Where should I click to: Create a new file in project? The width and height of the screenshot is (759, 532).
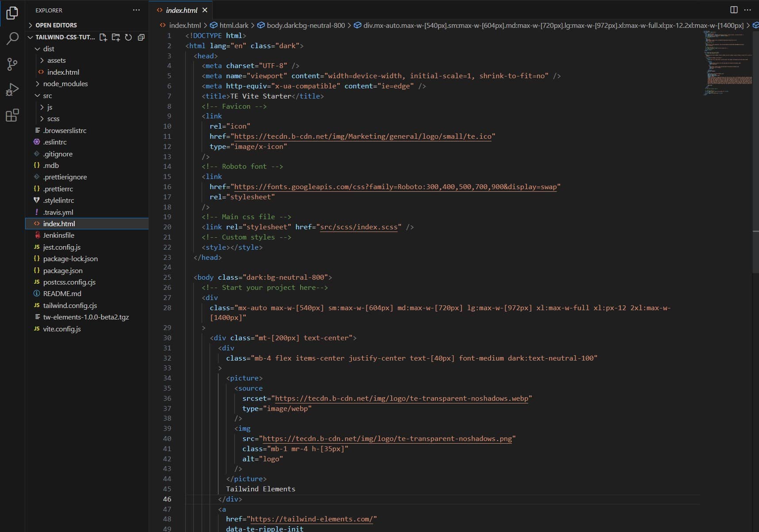click(x=103, y=37)
